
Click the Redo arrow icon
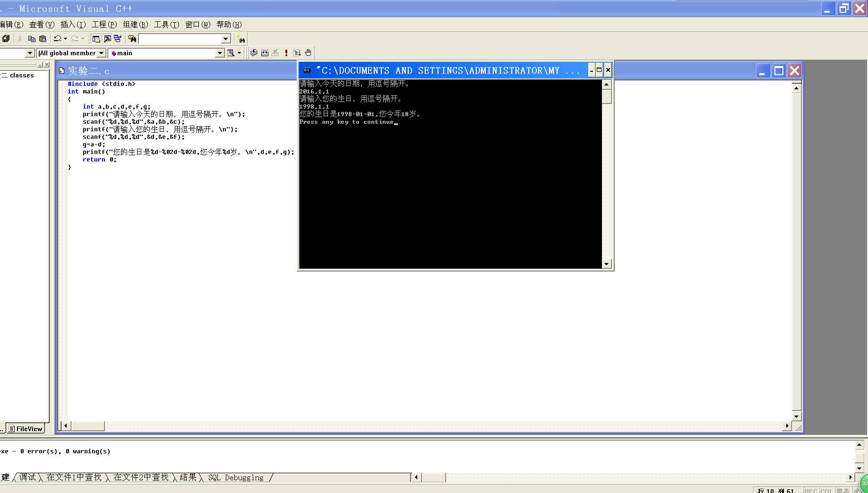tap(75, 39)
